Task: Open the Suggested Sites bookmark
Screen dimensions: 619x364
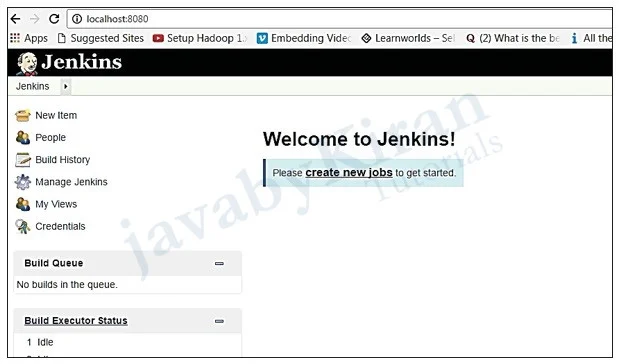Action: (x=101, y=38)
